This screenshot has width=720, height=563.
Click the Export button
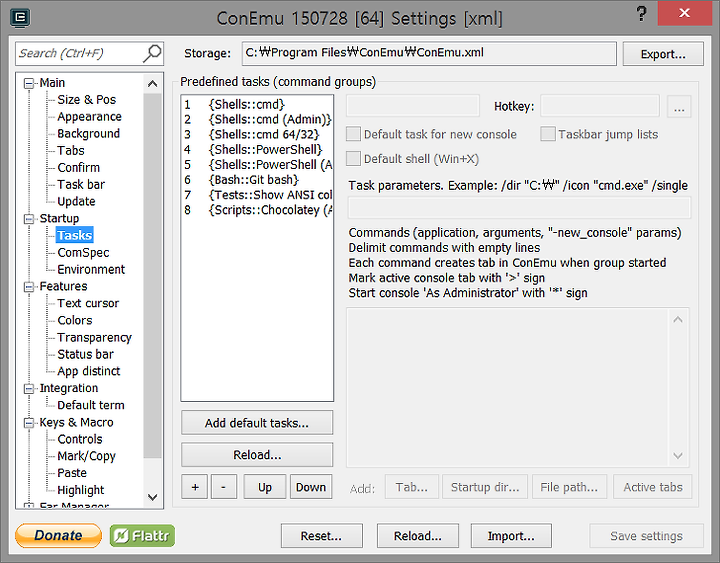click(x=663, y=54)
